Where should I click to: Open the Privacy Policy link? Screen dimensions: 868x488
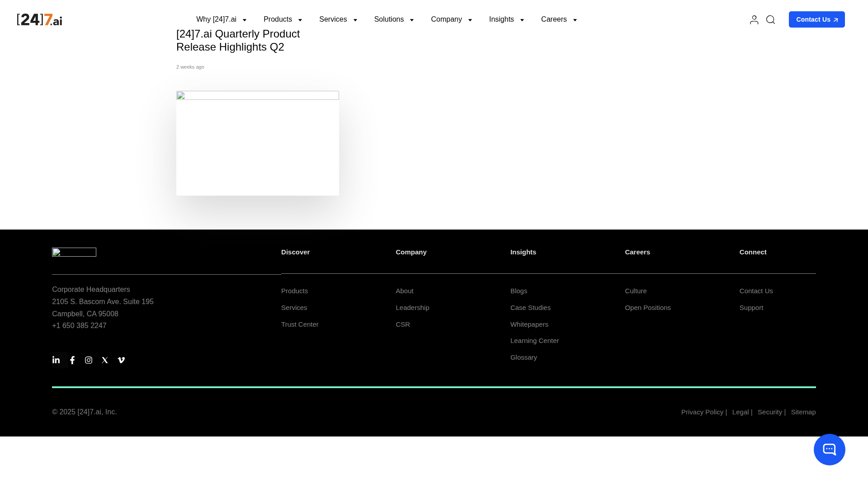[702, 412]
